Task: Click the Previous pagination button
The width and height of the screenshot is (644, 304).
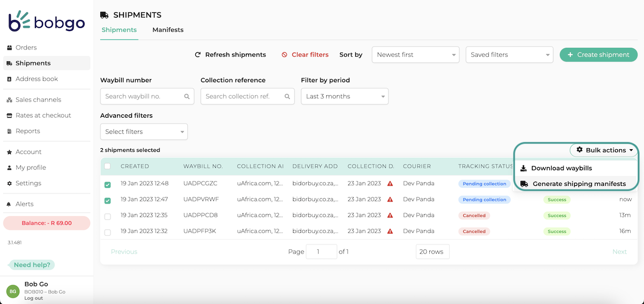Action: (124, 251)
